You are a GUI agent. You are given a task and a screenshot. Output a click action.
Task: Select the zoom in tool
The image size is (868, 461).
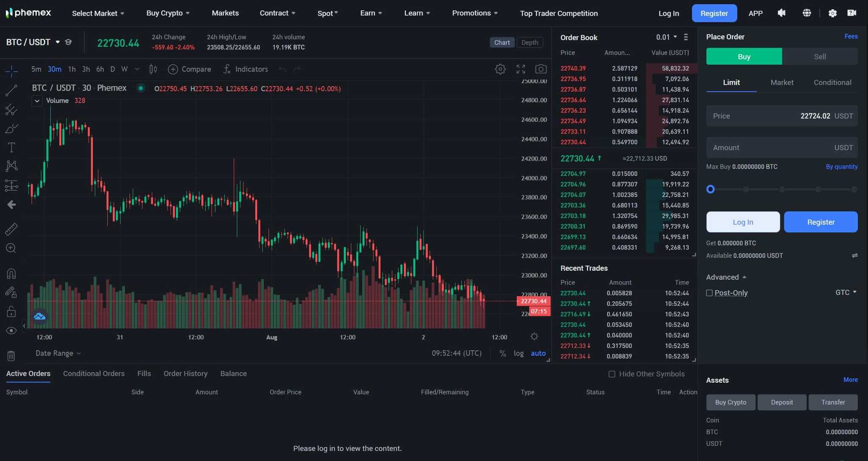click(x=11, y=248)
